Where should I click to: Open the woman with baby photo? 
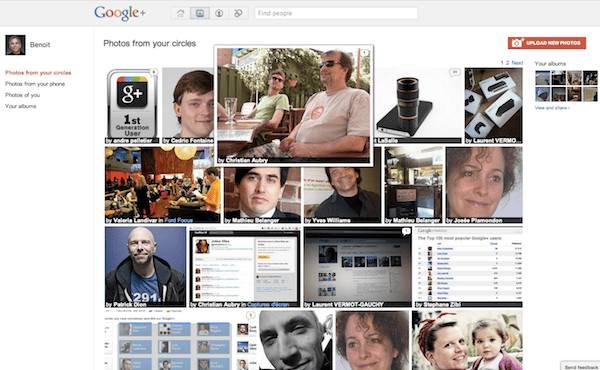(467, 340)
